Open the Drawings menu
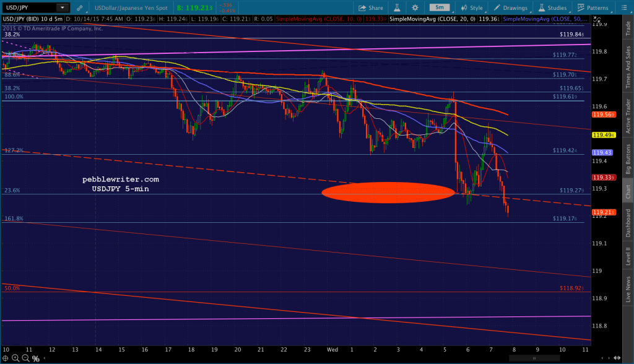The image size is (634, 364). pyautogui.click(x=510, y=7)
